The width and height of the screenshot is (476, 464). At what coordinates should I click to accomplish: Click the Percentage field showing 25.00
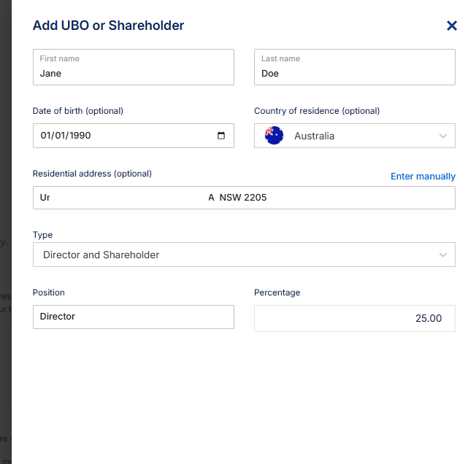[x=354, y=318]
